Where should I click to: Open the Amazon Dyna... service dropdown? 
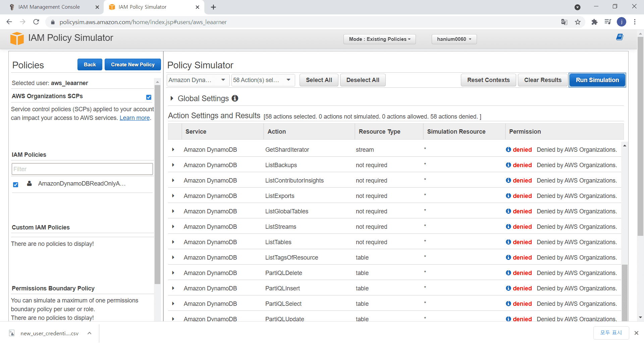coord(198,80)
